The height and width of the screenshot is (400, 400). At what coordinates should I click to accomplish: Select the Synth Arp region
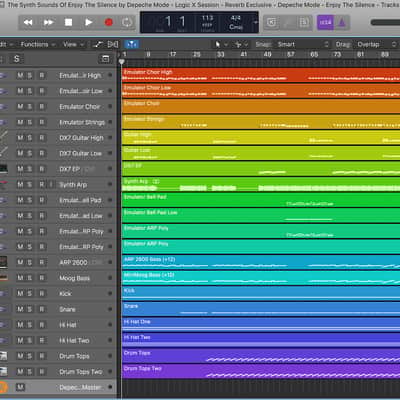(261, 184)
